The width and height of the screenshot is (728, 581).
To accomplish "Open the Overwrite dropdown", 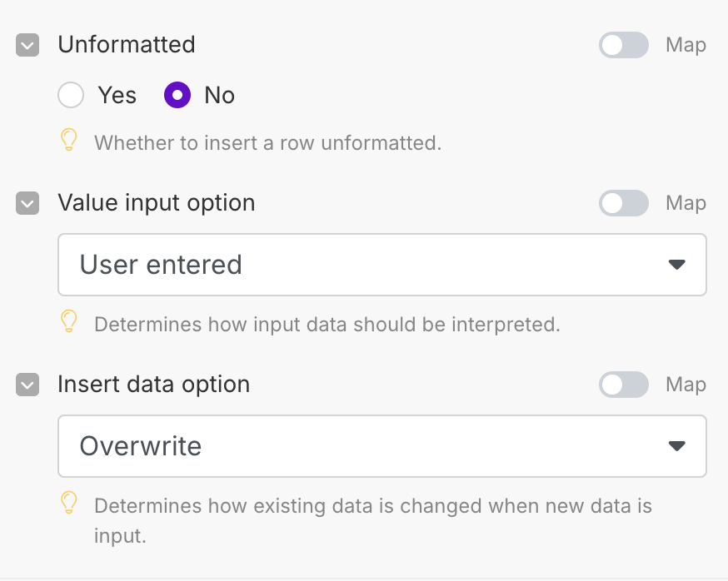I will click(381, 446).
